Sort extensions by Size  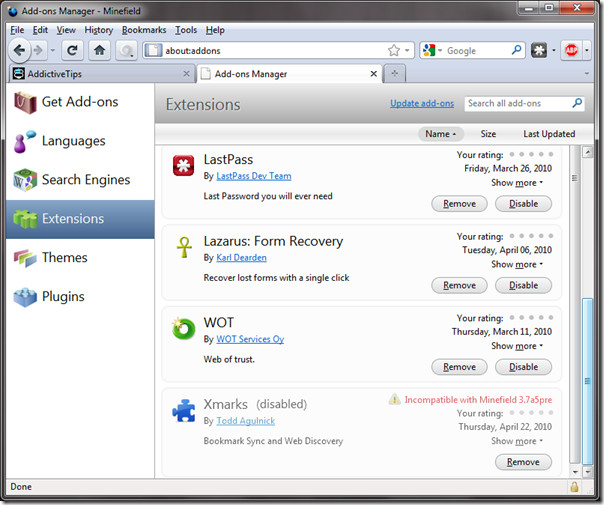[x=488, y=134]
